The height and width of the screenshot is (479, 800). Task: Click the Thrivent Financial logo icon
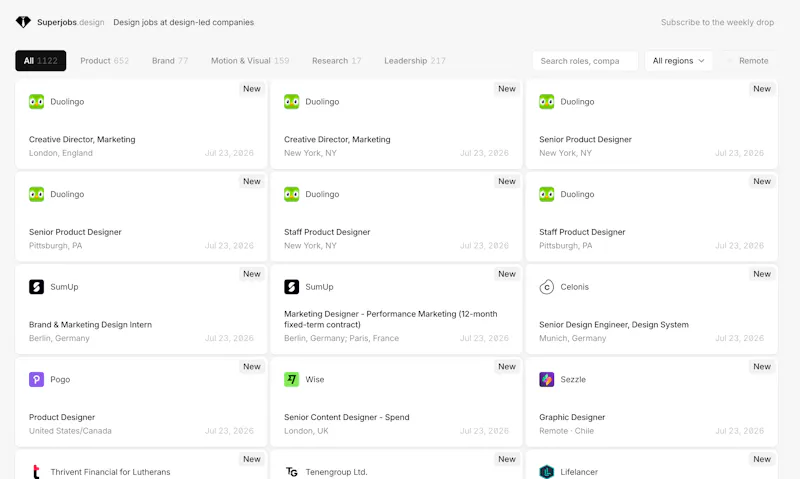point(36,472)
